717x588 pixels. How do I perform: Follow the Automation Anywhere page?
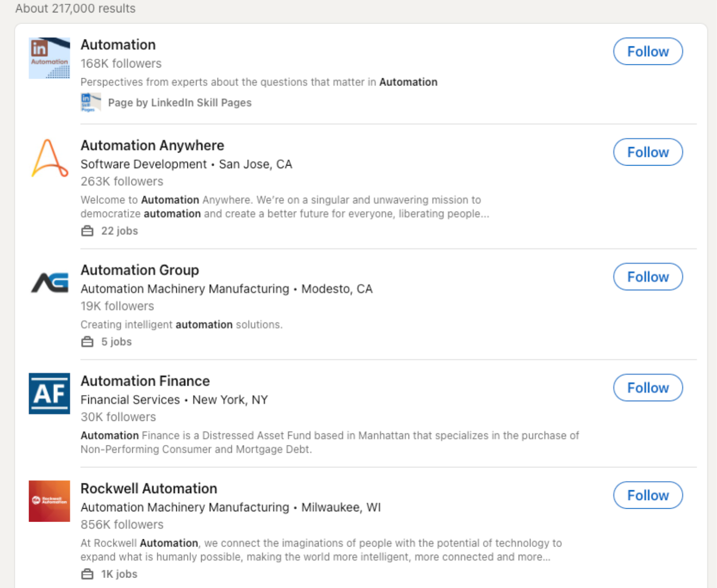tap(647, 152)
